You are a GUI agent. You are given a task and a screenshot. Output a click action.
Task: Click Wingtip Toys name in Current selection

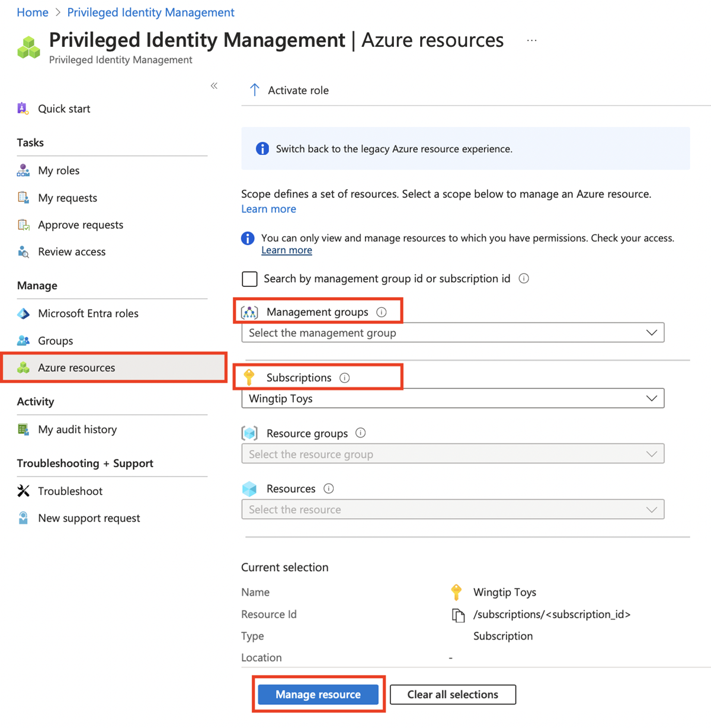[504, 592]
